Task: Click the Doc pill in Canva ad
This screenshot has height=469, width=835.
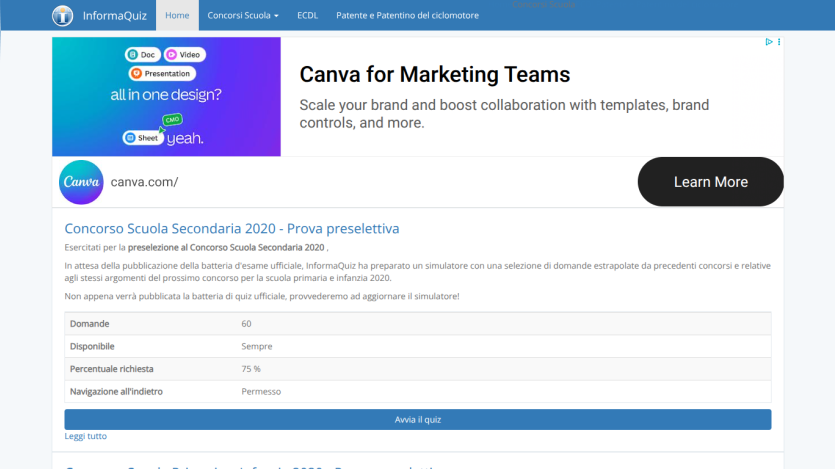Action: tap(142, 54)
